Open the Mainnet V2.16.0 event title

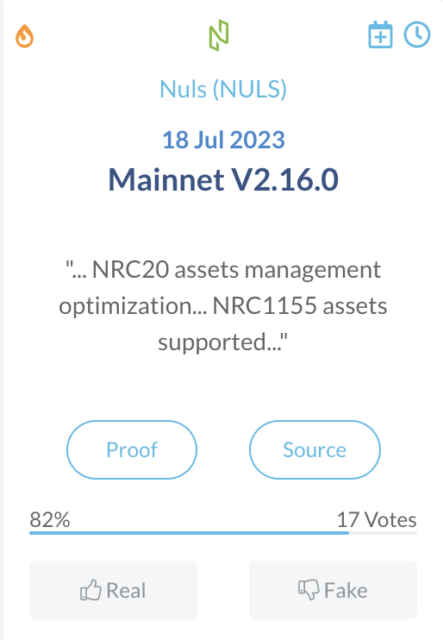click(223, 180)
